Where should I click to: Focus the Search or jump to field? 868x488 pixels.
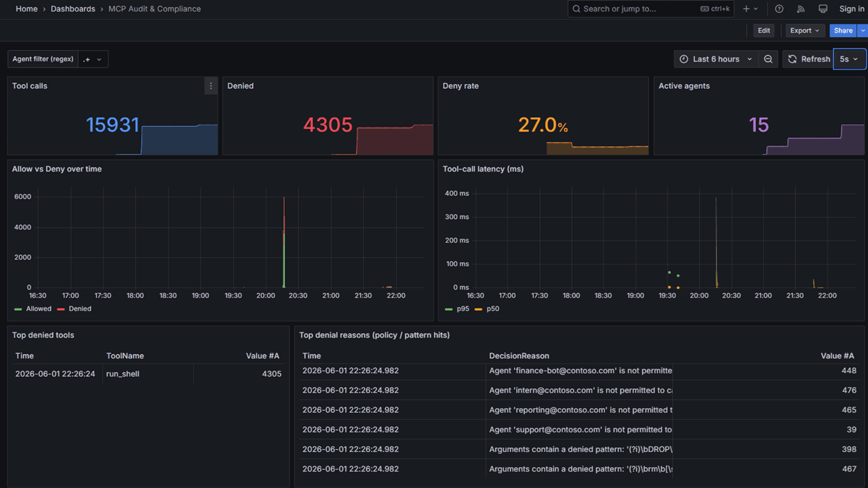tap(651, 9)
